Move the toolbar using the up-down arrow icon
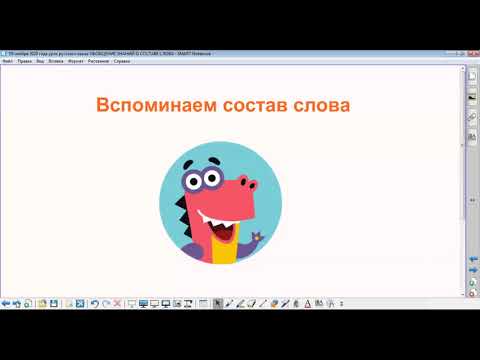This screenshot has width=480, height=360. 342,304
